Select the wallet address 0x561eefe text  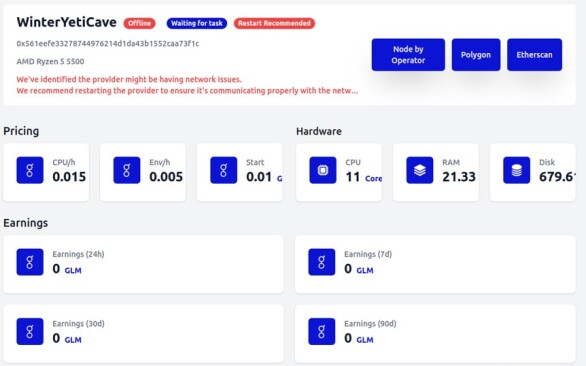(108, 44)
